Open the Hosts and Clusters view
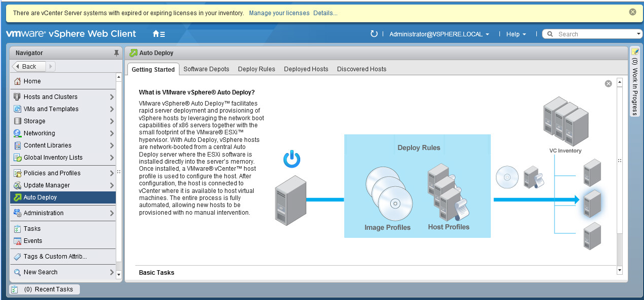This screenshot has width=644, height=300. click(x=51, y=96)
